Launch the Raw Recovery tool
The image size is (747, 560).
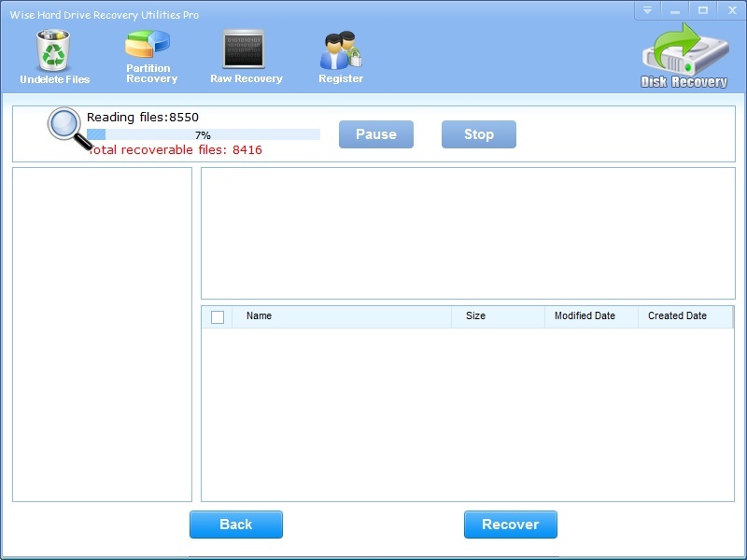[246, 57]
